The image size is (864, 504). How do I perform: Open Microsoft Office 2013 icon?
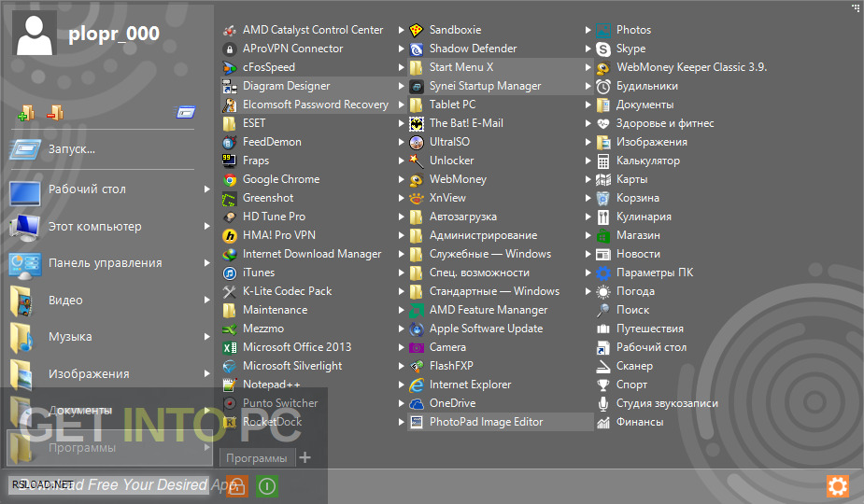click(x=229, y=347)
